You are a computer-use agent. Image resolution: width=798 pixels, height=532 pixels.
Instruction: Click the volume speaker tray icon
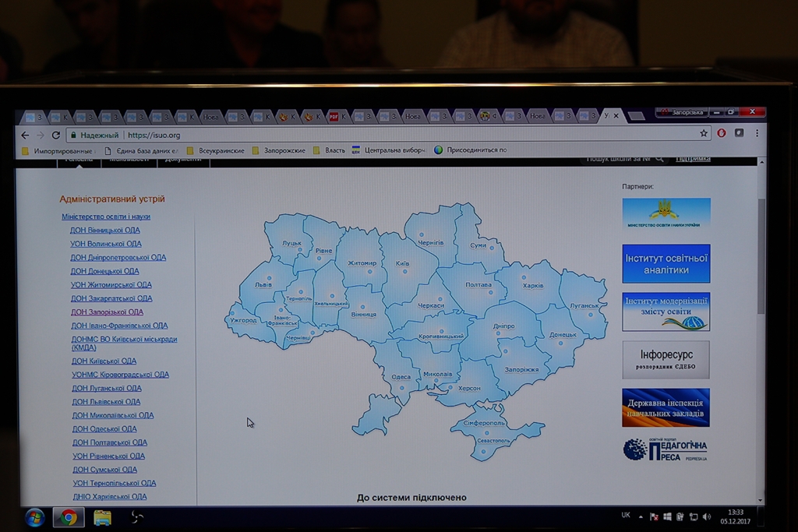coord(706,516)
